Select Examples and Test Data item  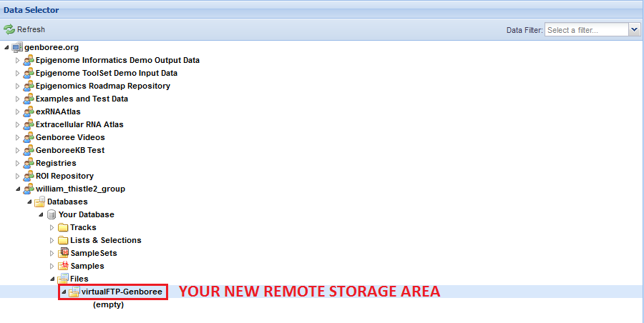[82, 99]
